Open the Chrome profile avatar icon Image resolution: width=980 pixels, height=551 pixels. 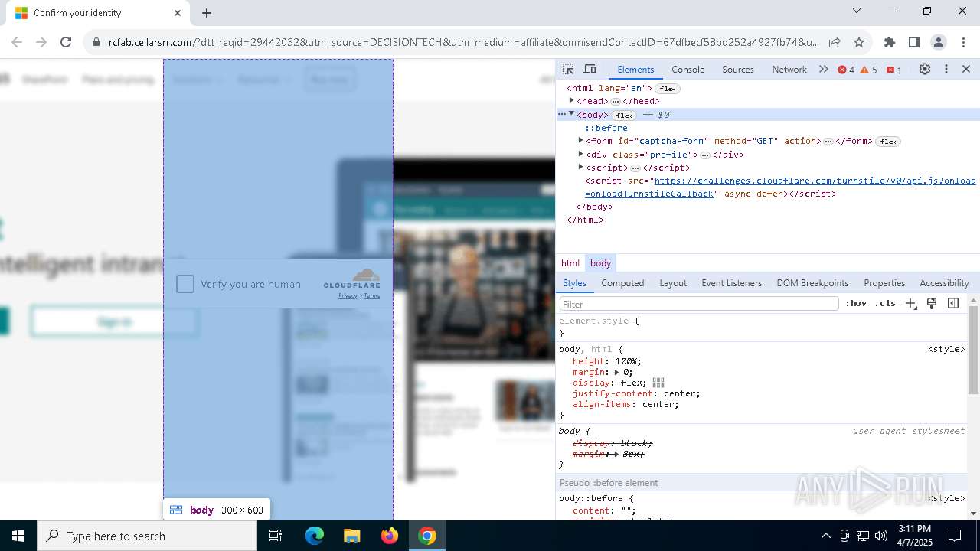point(939,42)
